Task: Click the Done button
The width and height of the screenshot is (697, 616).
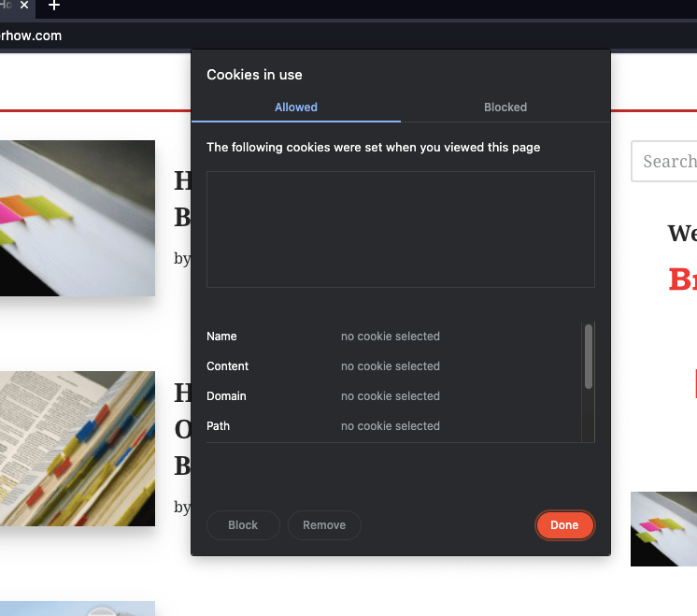Action: (x=564, y=524)
